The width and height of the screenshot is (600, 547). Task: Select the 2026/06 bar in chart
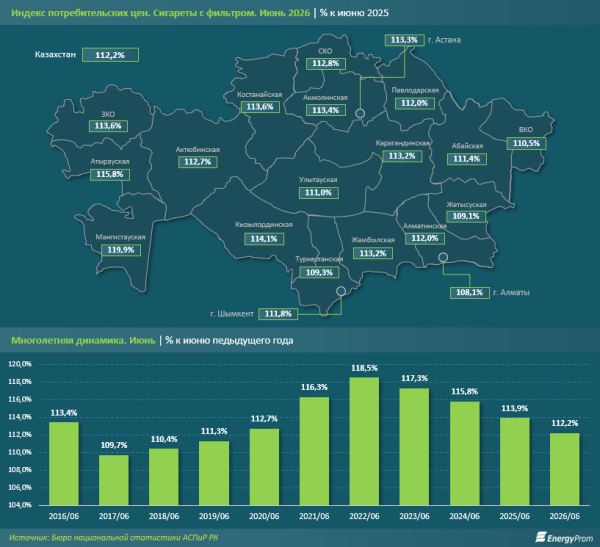[565, 469]
